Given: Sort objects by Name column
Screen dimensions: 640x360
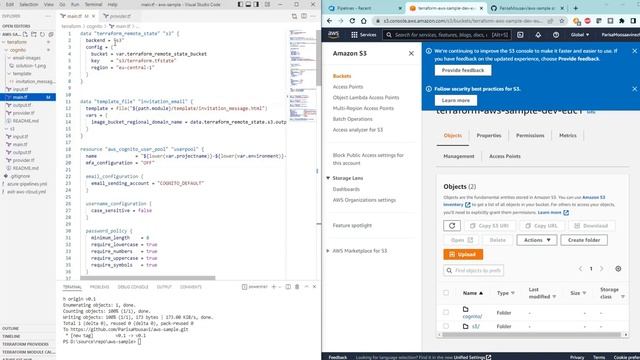Looking at the screenshot, I should point(473,293).
